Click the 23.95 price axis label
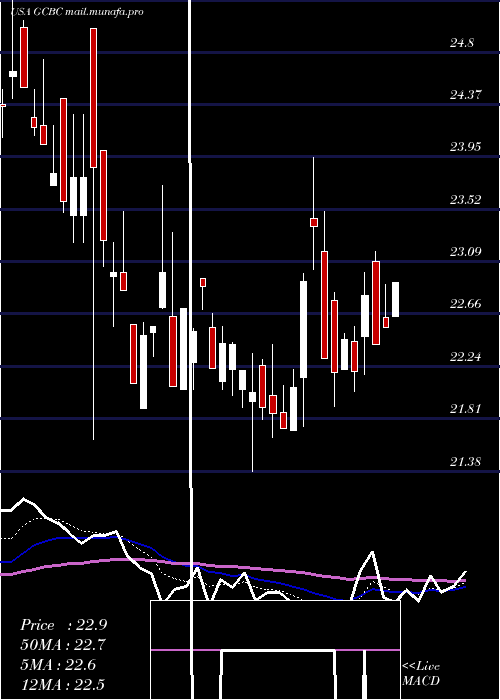This screenshot has height=700, width=500. click(465, 147)
